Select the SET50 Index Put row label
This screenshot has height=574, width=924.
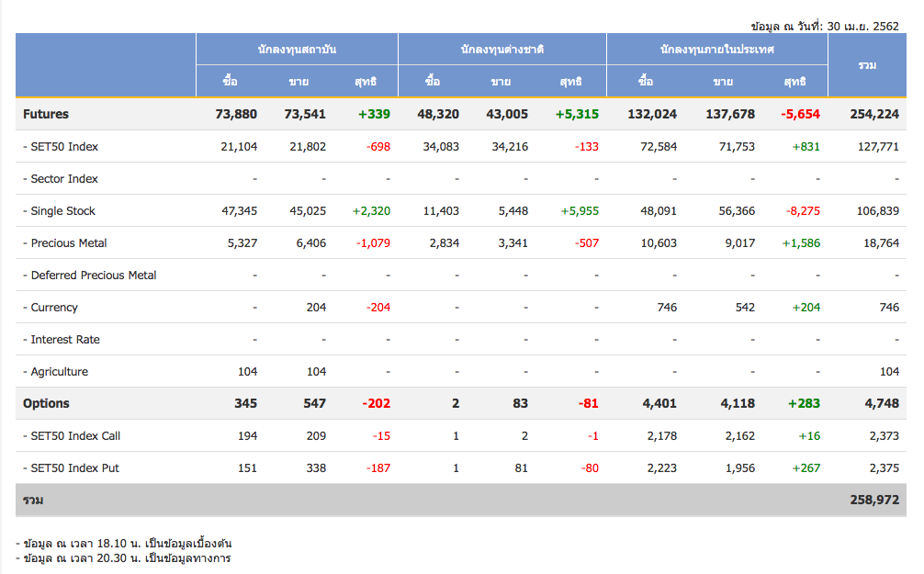71,467
